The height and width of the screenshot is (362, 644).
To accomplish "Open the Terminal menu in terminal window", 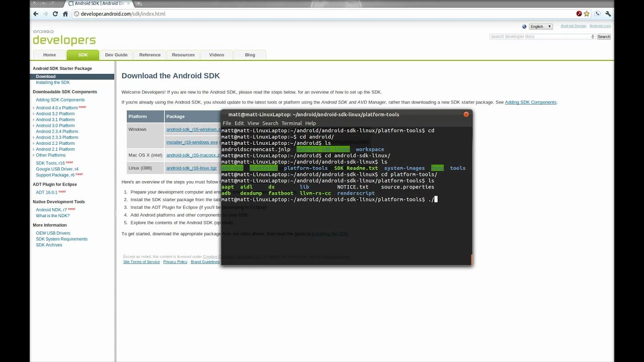I will click(x=292, y=123).
